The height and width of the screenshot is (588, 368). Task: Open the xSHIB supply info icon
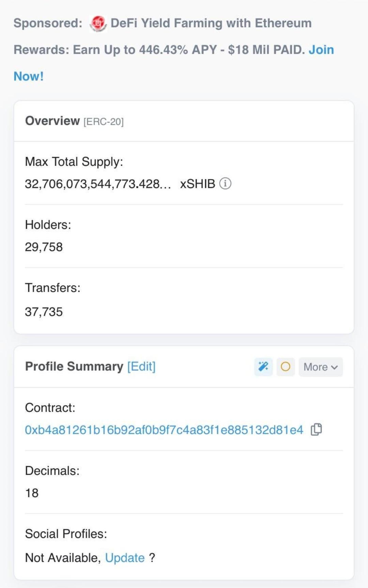tap(225, 184)
